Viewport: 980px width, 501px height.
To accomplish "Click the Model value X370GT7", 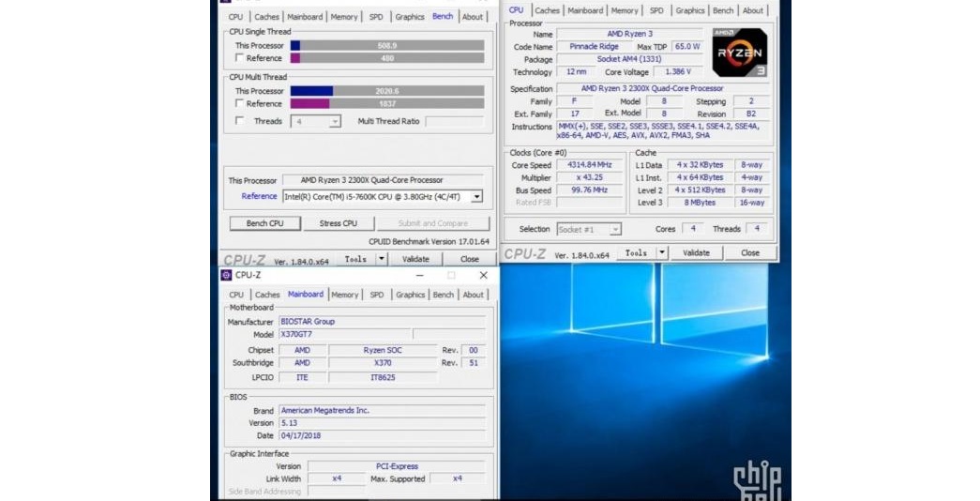I will 344,334.
